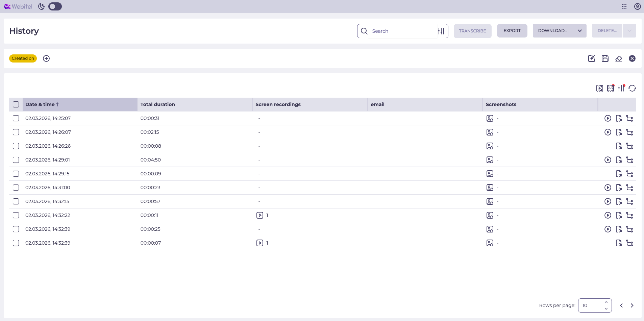Open the application grid menu
Image resolution: width=644 pixels, height=321 pixels.
tap(624, 6)
